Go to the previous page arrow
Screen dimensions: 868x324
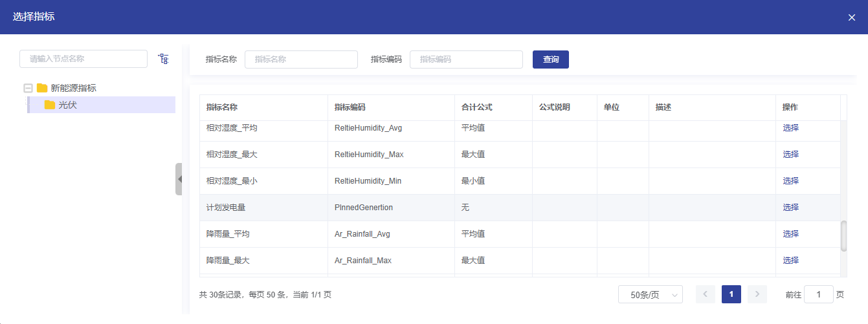[705, 294]
